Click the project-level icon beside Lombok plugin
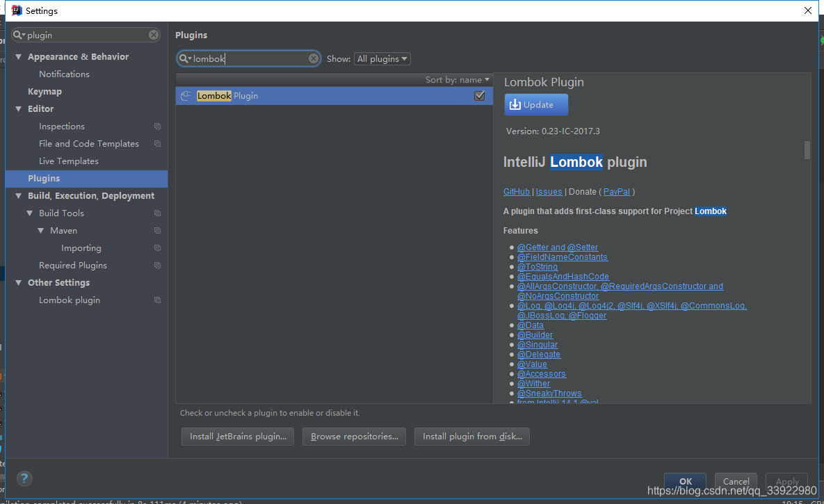 [157, 300]
